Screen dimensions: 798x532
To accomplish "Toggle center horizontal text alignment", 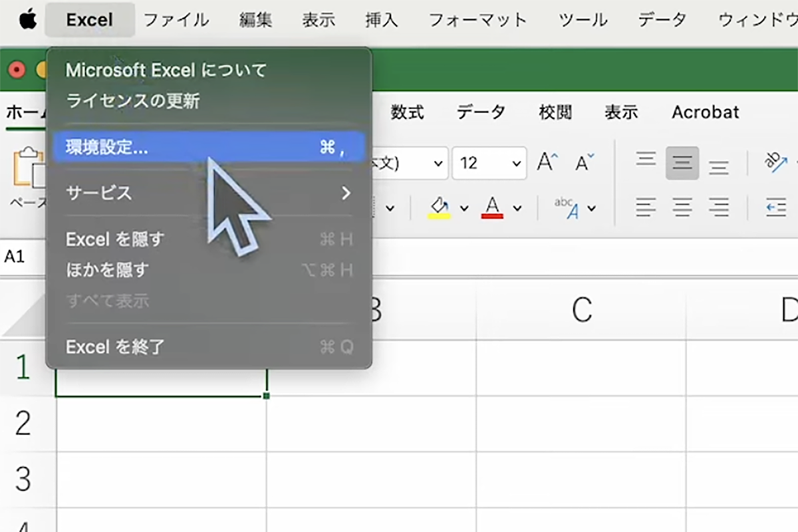I will point(682,208).
